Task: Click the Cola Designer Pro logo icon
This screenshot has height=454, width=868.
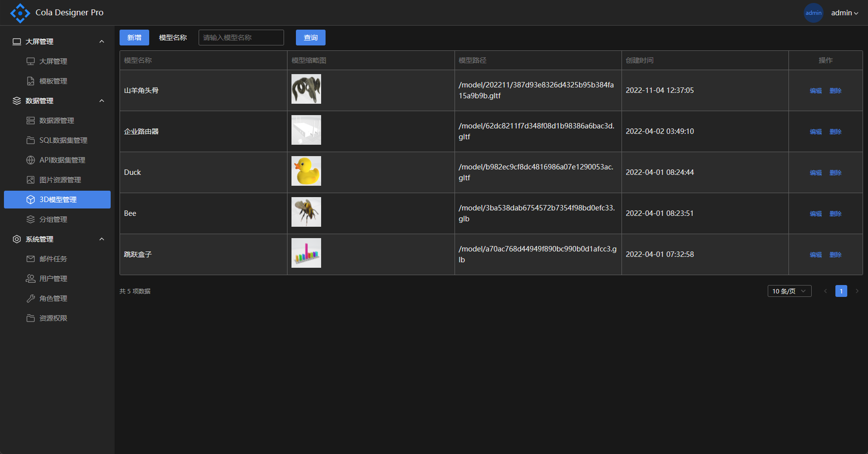Action: pyautogui.click(x=20, y=13)
